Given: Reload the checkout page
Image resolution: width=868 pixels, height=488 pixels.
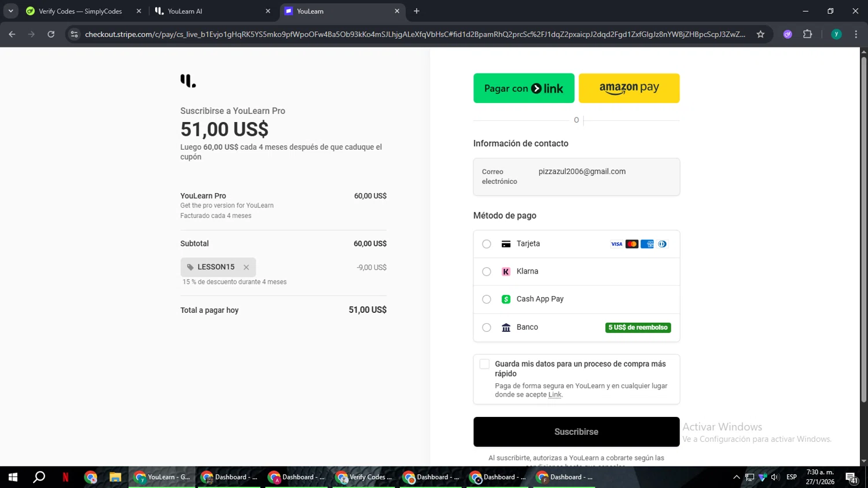Looking at the screenshot, I should pos(51,34).
